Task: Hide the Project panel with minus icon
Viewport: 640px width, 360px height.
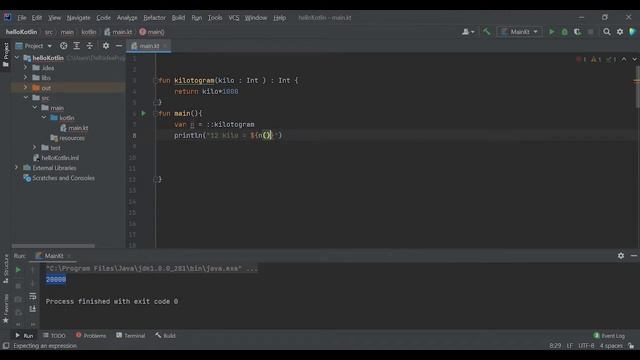Action: pos(119,46)
